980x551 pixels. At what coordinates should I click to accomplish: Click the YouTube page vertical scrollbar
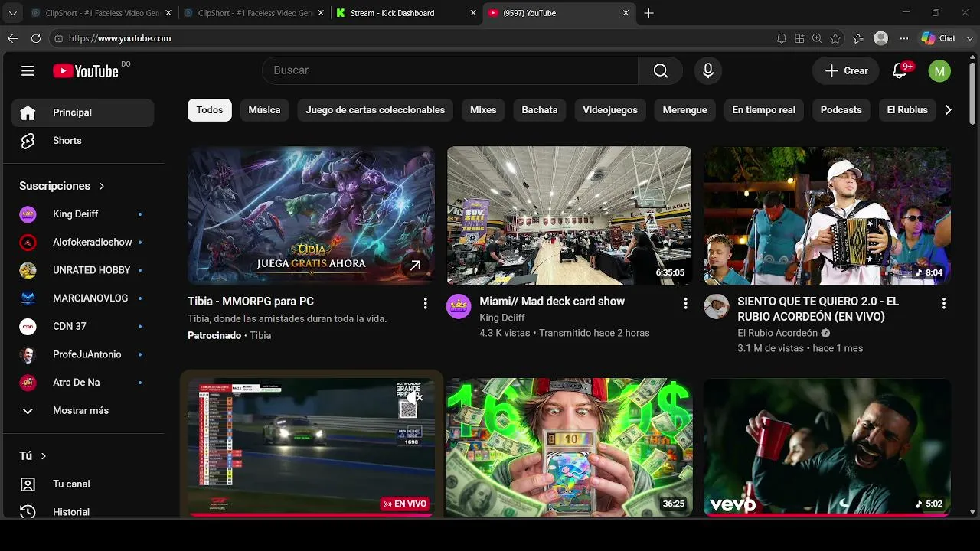972,92
